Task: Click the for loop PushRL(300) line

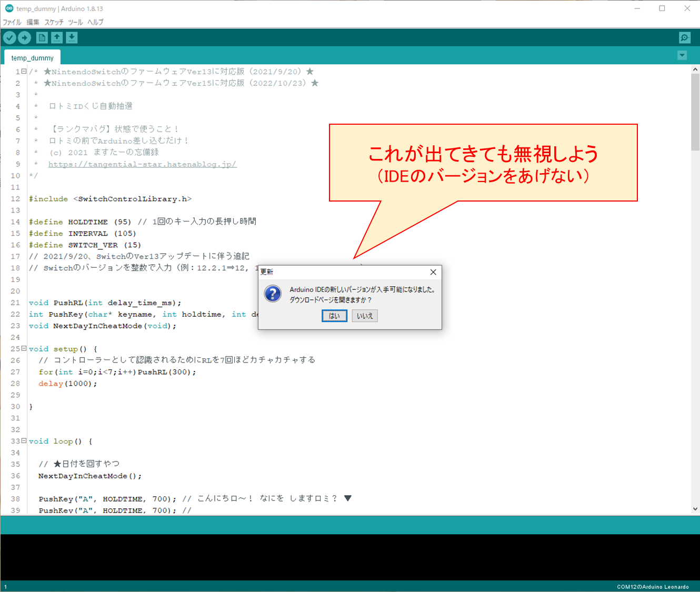Action: point(117,372)
